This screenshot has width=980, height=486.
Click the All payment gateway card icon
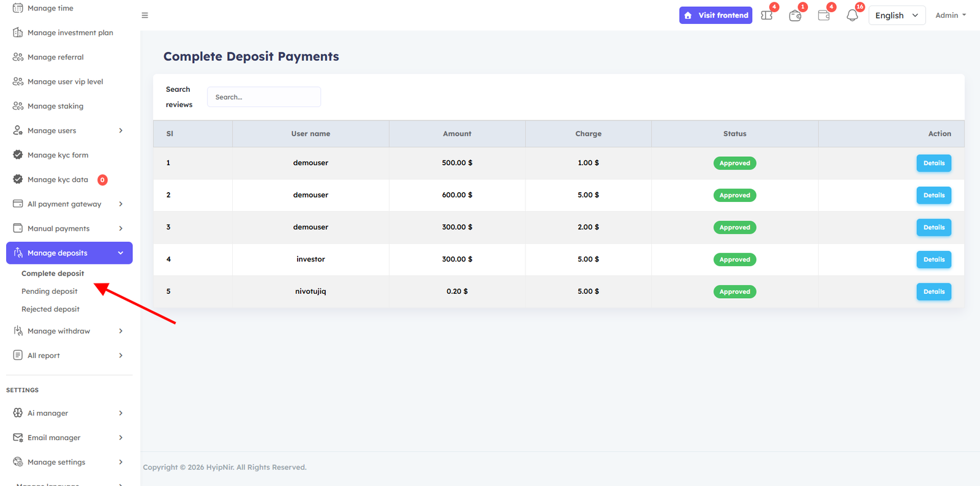click(x=18, y=204)
